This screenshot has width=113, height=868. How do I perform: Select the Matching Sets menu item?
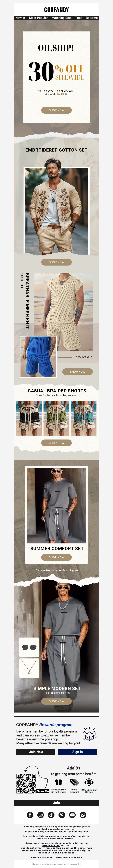coord(61,18)
